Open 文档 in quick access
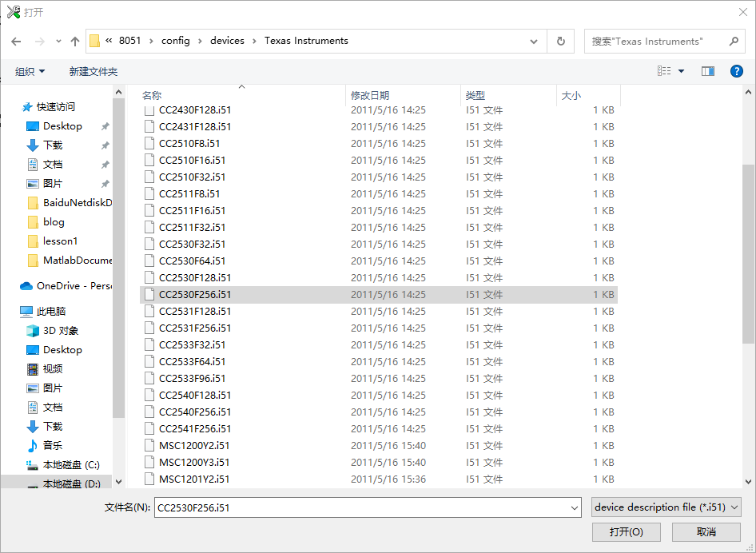Screen dimensions: 756x553 point(53,165)
